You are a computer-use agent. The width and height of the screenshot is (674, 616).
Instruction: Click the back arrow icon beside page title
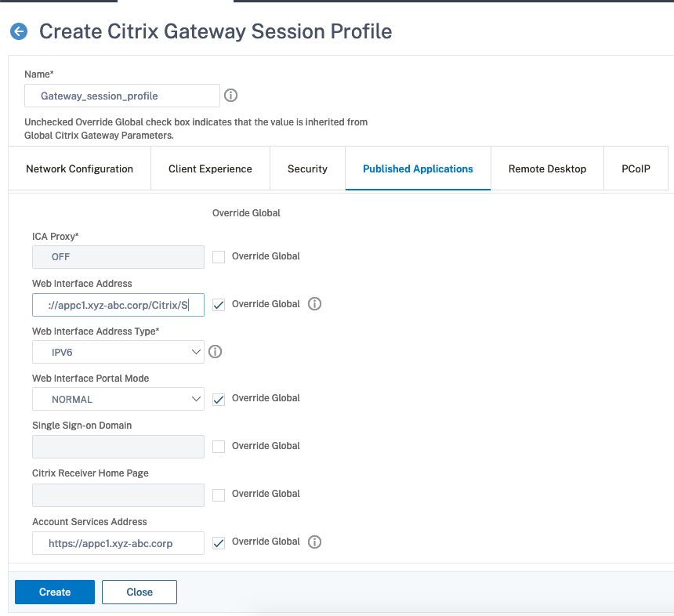pyautogui.click(x=18, y=31)
